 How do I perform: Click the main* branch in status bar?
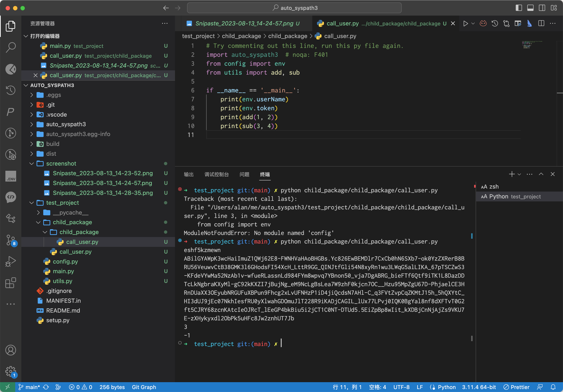pos(30,387)
